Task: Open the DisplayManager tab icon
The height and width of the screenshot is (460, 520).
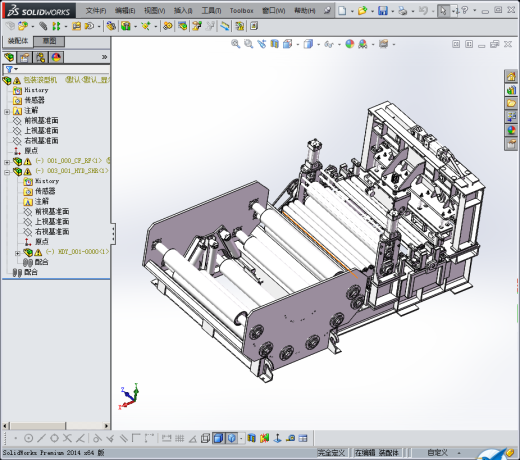Action: pos(56,58)
